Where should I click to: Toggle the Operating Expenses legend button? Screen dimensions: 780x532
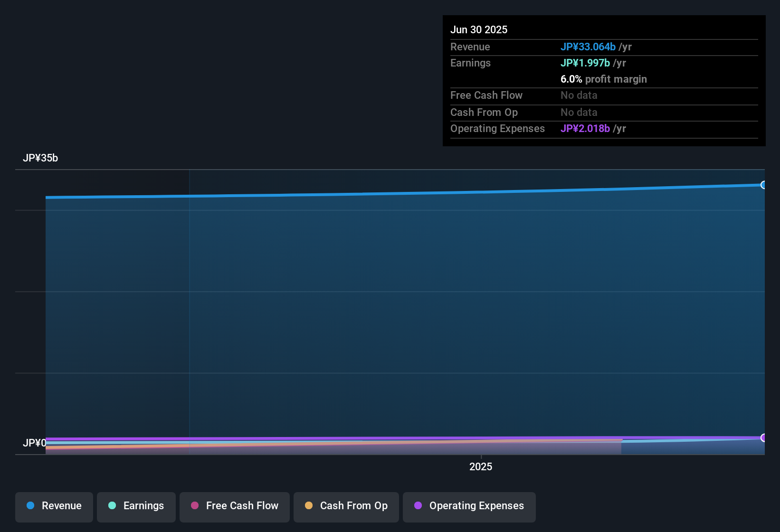point(469,507)
